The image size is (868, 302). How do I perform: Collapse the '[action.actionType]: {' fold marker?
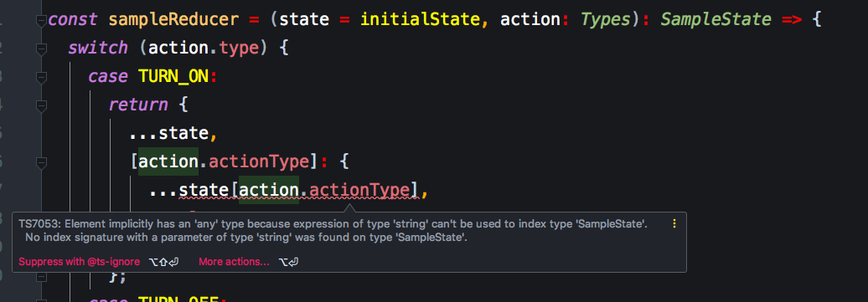coord(41,162)
